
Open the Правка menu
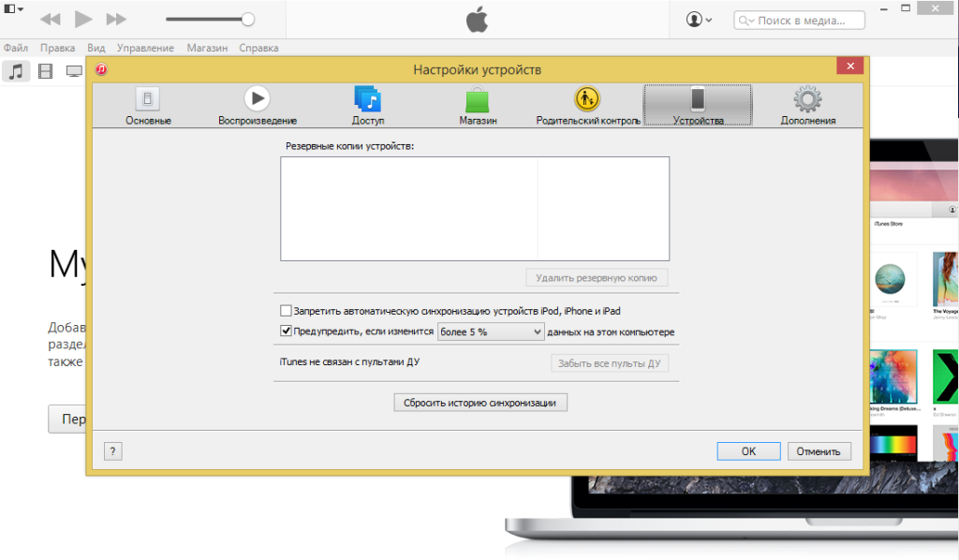coord(57,48)
